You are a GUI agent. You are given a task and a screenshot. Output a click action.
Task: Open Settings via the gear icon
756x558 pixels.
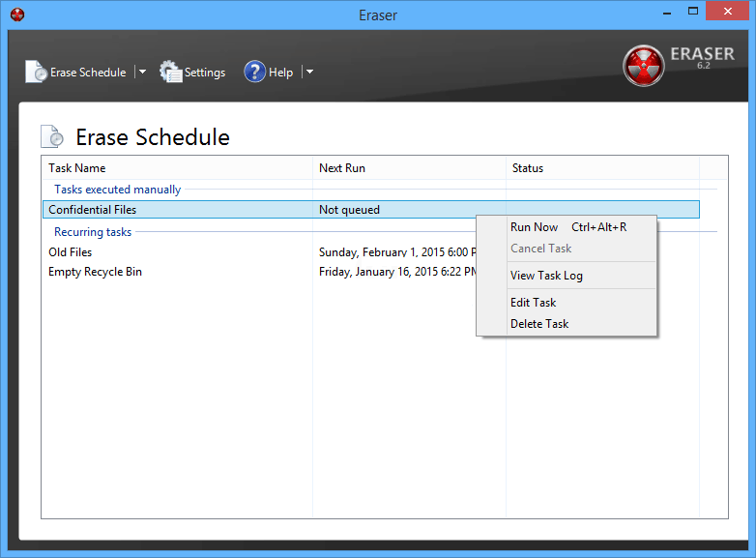pos(171,72)
